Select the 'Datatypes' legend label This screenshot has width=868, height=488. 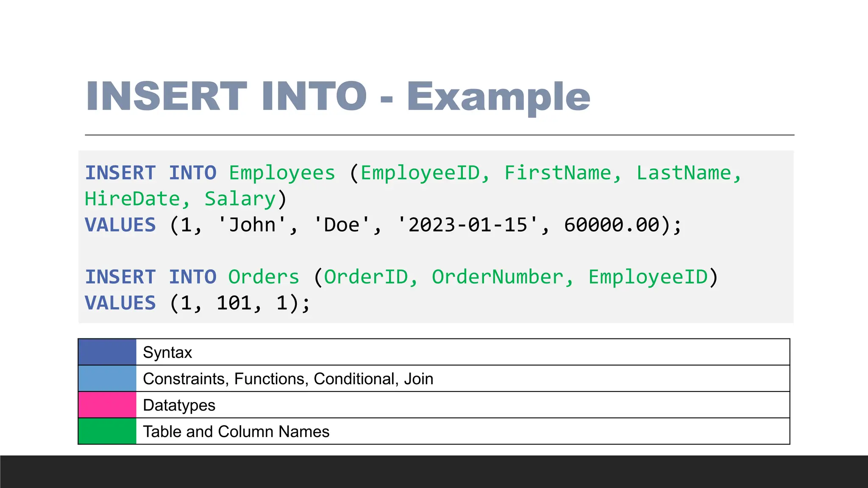[179, 405]
